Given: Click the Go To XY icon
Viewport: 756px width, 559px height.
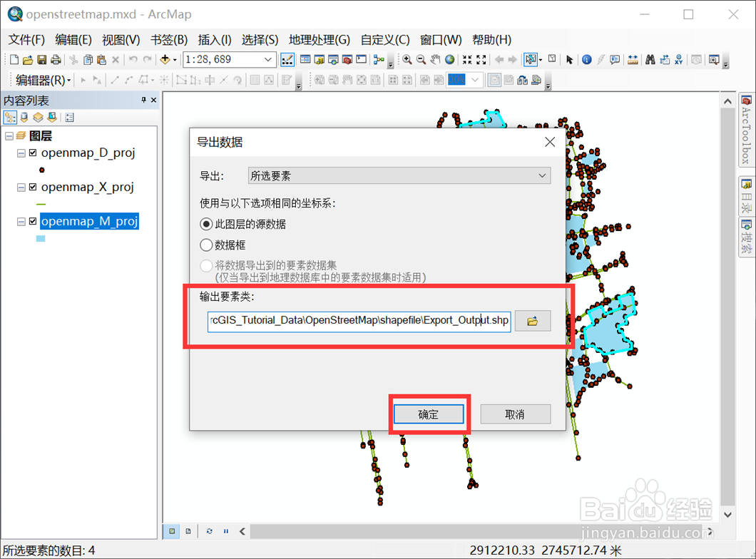Looking at the screenshot, I should [x=679, y=59].
